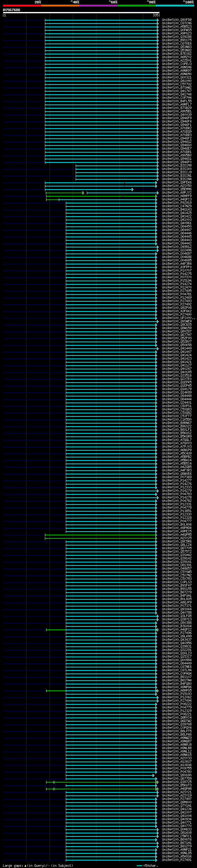Open hit UniRef100_Q9XF89
Screen dimensions: 197x868
(177, 20)
